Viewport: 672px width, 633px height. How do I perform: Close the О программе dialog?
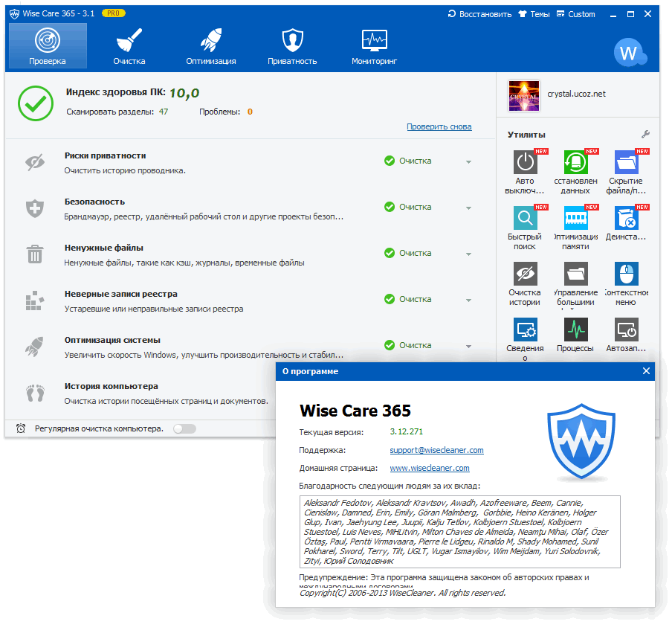tap(646, 371)
